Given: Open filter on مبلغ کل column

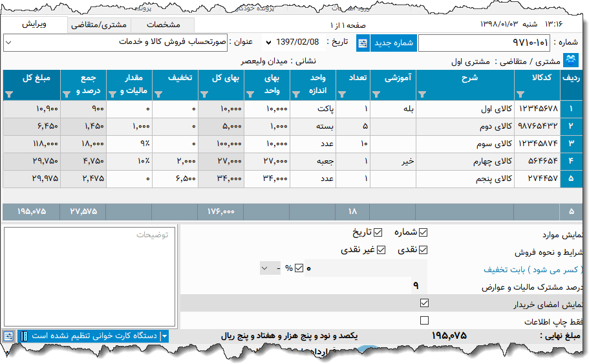Looking at the screenshot, I should 9,94.
